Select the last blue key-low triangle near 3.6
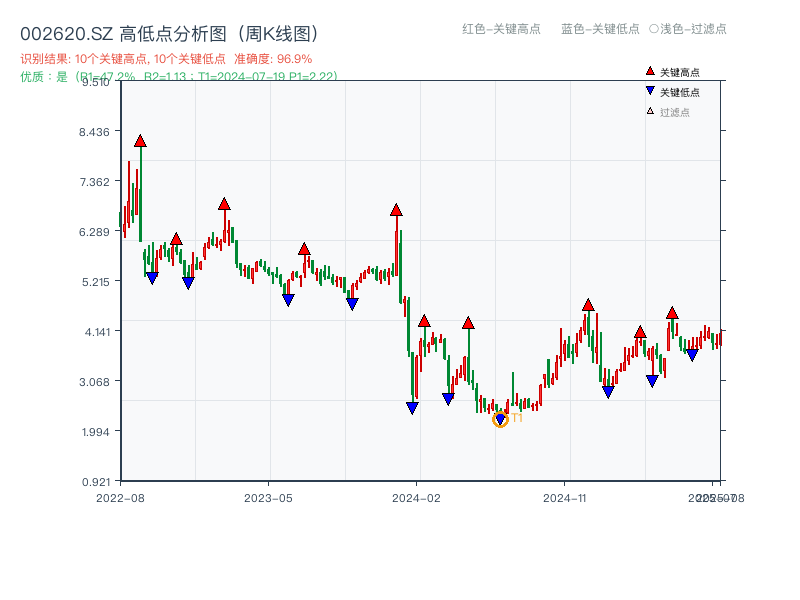The height and width of the screenshot is (600, 800). (x=692, y=355)
